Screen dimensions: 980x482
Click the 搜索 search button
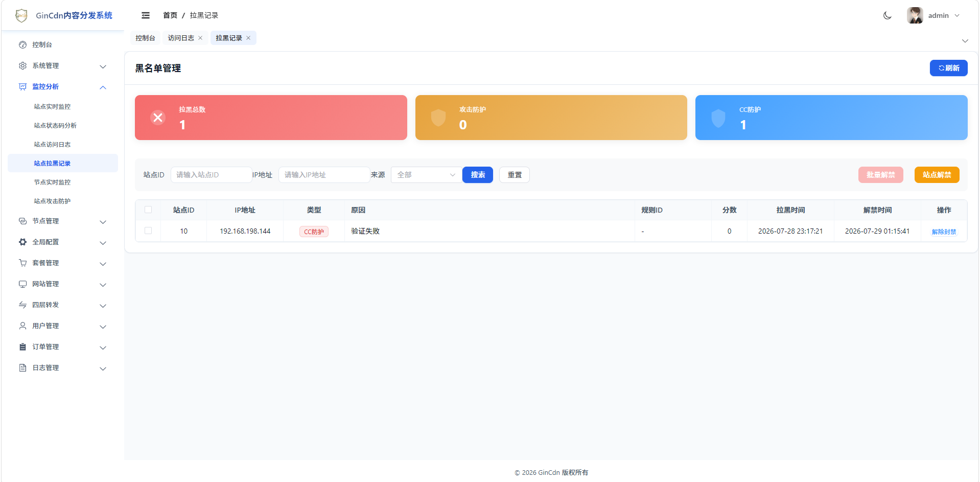point(478,175)
